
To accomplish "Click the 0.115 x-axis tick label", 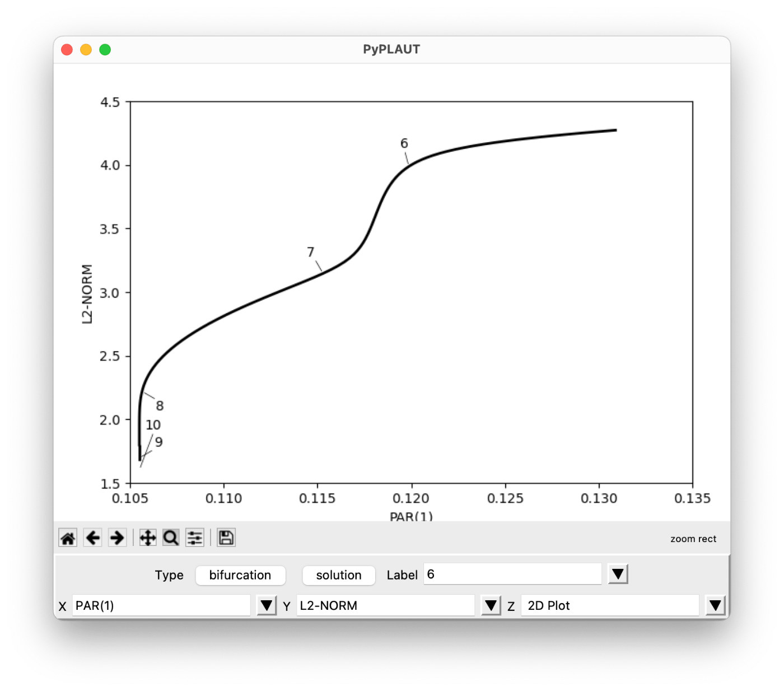I will coord(317,498).
